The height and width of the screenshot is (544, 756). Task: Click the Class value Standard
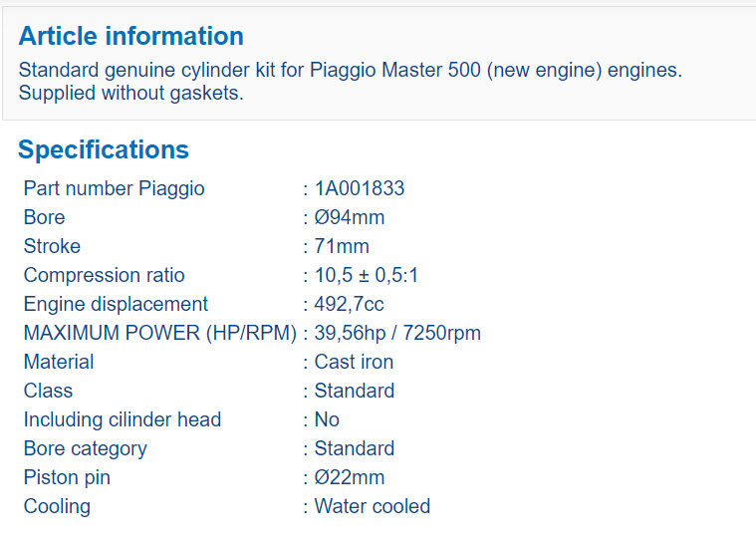[354, 391]
